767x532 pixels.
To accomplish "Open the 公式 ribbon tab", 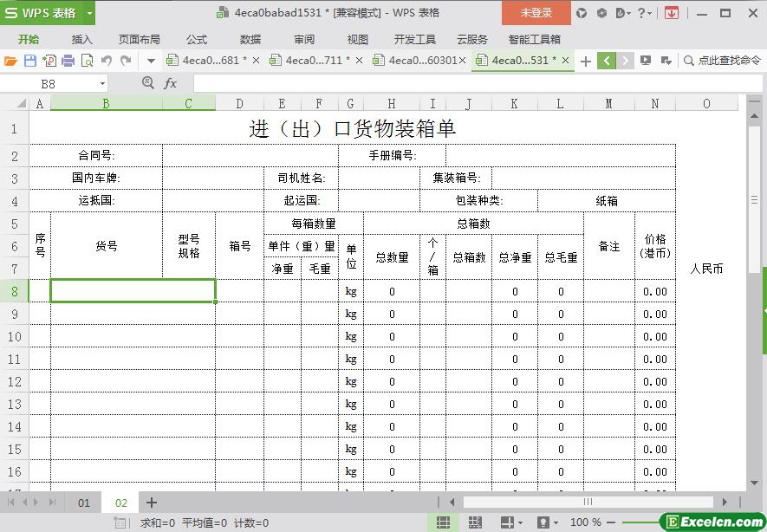I will tap(197, 39).
